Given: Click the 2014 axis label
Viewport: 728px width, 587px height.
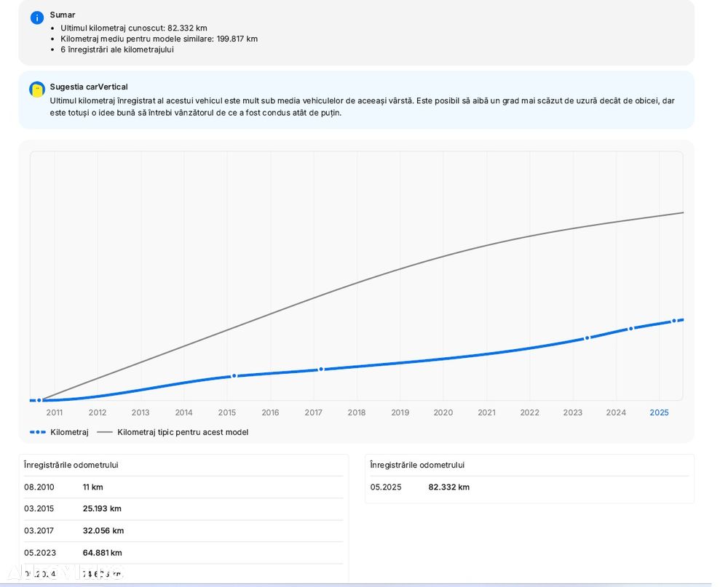Looking at the screenshot, I should (x=184, y=412).
